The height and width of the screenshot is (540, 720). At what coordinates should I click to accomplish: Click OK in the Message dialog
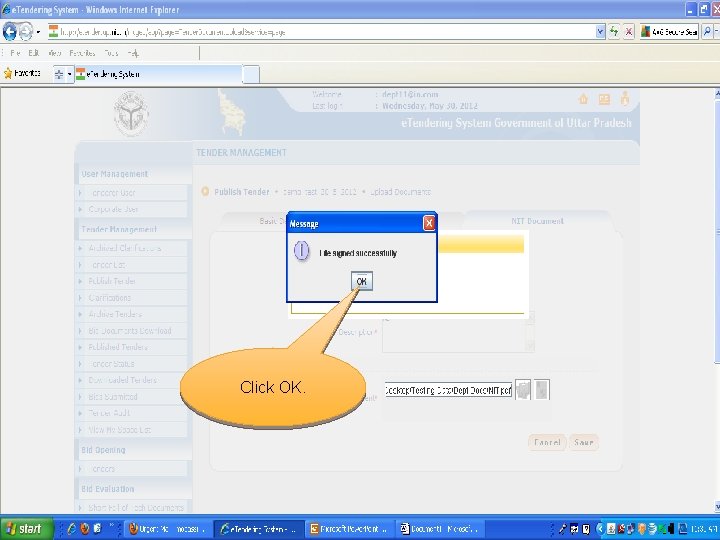(361, 281)
